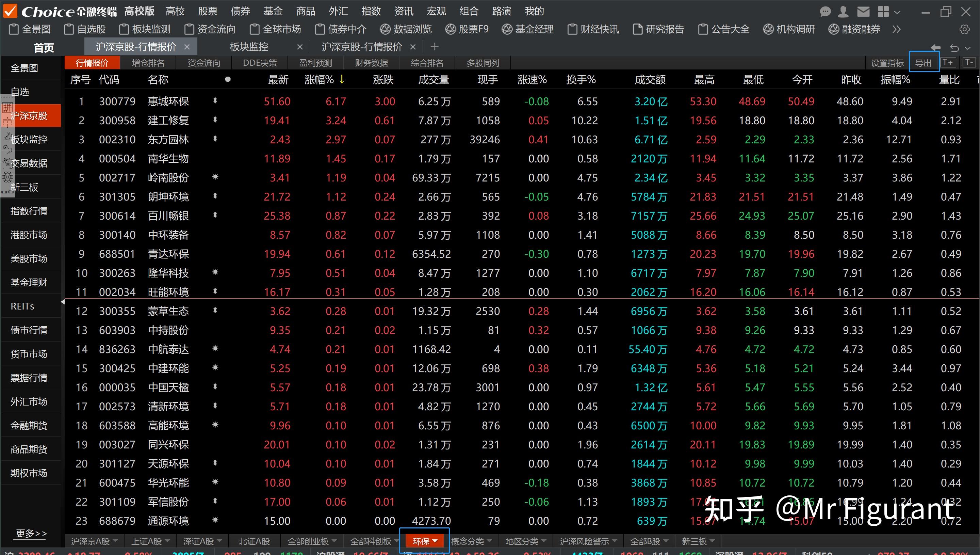This screenshot has width=980, height=555.
Task: Click the back arrow navigation icon
Action: pos(935,48)
